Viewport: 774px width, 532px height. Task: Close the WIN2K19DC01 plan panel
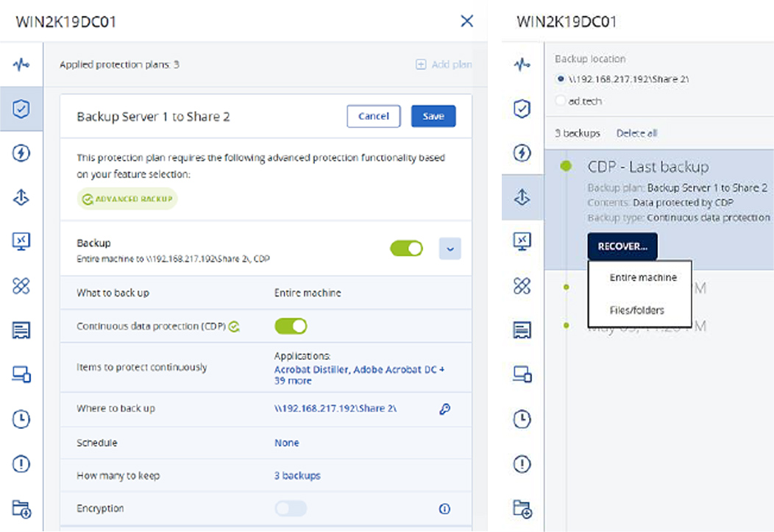[x=467, y=21]
